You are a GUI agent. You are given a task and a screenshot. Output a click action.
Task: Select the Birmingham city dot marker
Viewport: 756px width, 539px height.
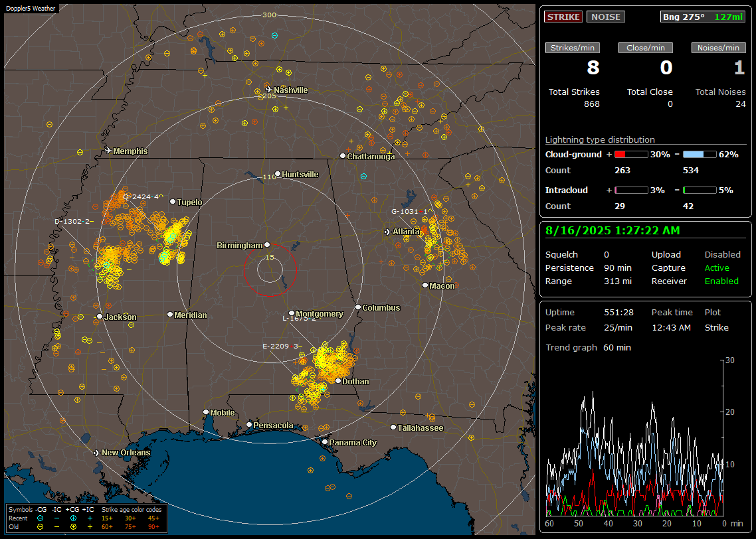tap(267, 245)
